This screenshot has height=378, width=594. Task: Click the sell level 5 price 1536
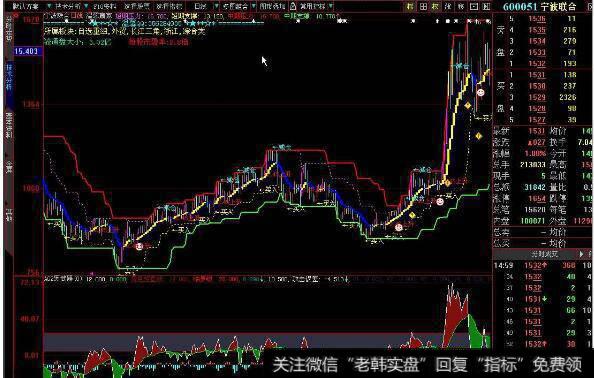pos(537,19)
